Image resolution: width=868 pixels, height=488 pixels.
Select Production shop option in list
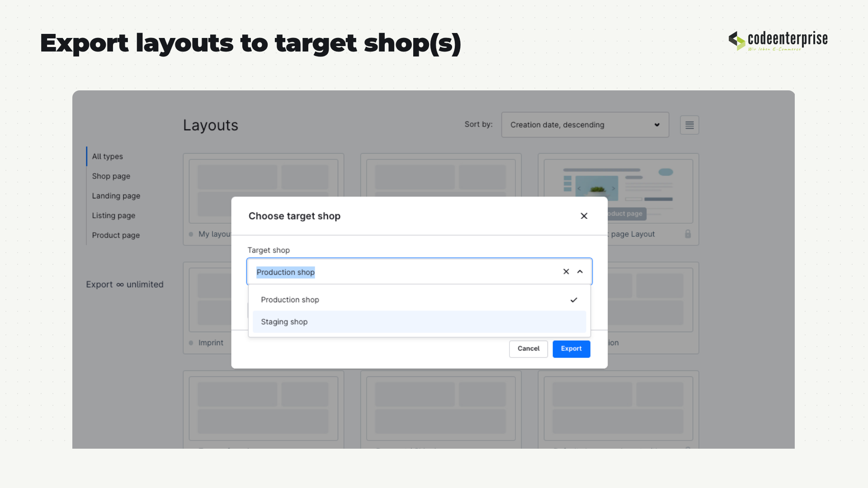419,300
